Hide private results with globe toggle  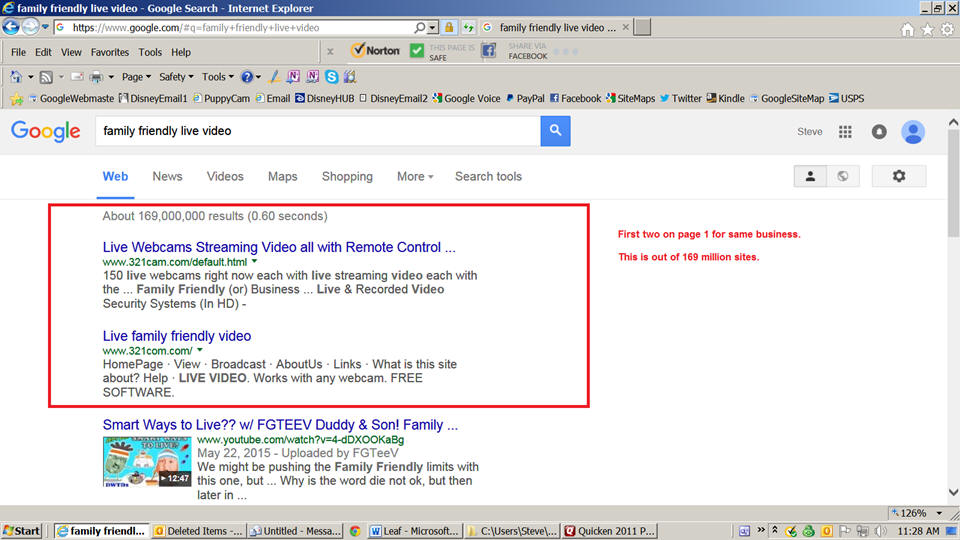click(x=843, y=176)
